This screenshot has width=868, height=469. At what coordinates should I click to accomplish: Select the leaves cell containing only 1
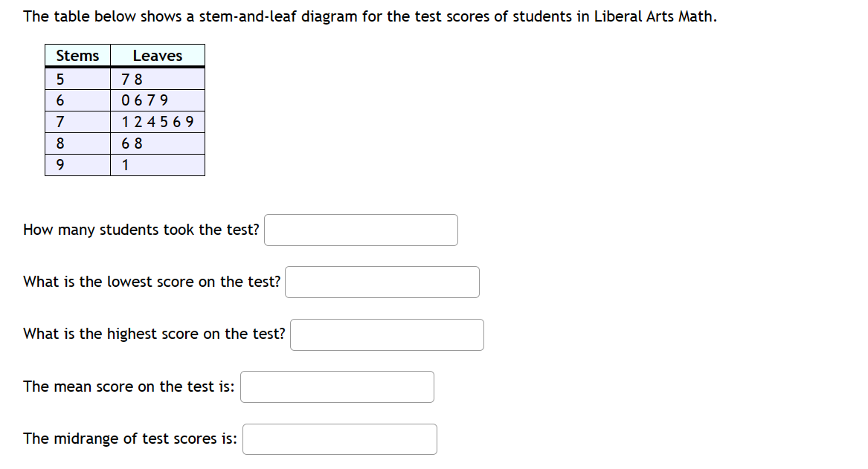pos(123,164)
